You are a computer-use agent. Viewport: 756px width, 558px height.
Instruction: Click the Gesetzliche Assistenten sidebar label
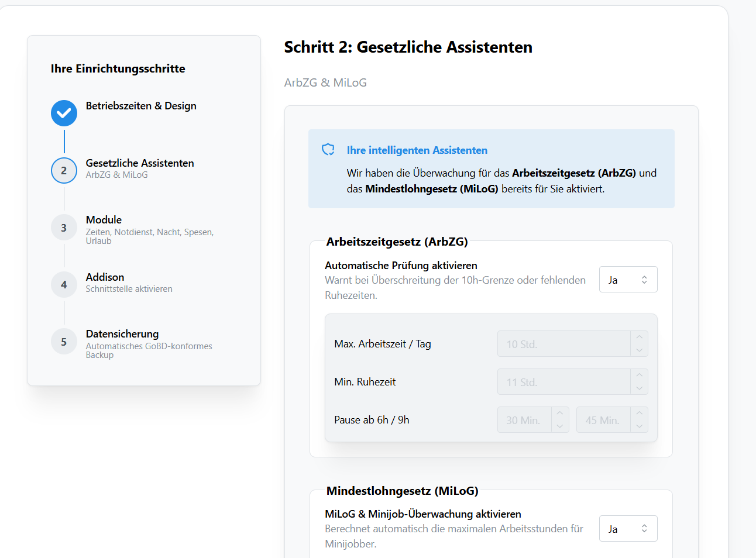[x=139, y=163]
